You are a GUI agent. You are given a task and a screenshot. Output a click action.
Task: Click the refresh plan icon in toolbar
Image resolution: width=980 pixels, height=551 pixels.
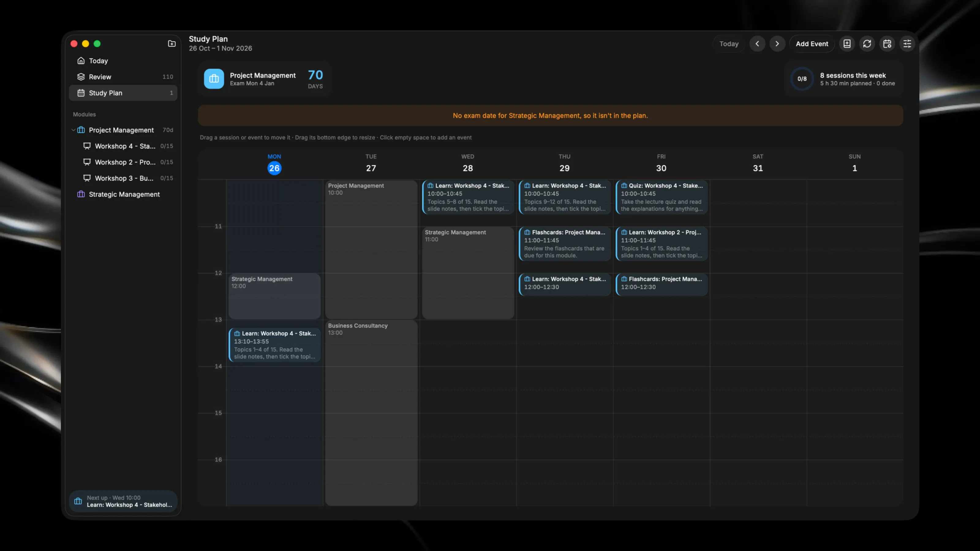click(867, 44)
